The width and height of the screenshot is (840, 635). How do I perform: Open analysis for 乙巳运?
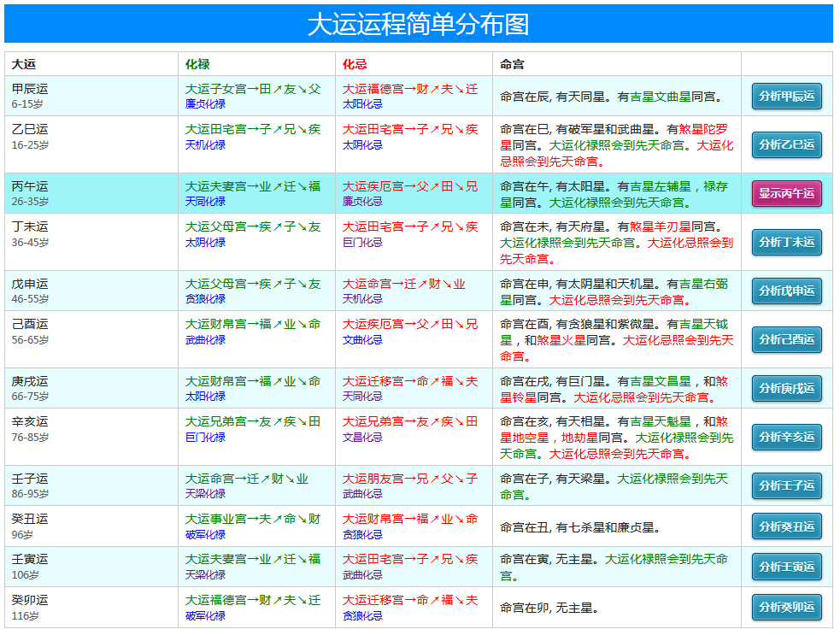click(786, 144)
